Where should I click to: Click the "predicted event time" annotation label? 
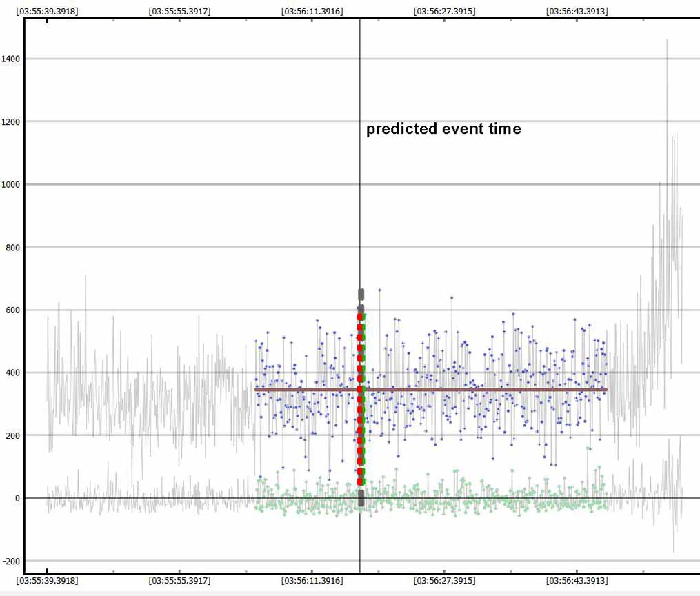(x=443, y=129)
